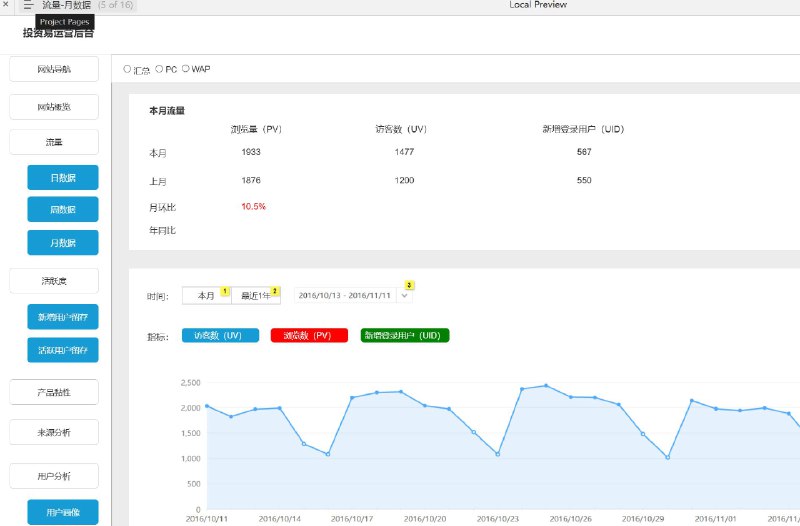Click the 投资易运营后台 site title

tap(58, 33)
